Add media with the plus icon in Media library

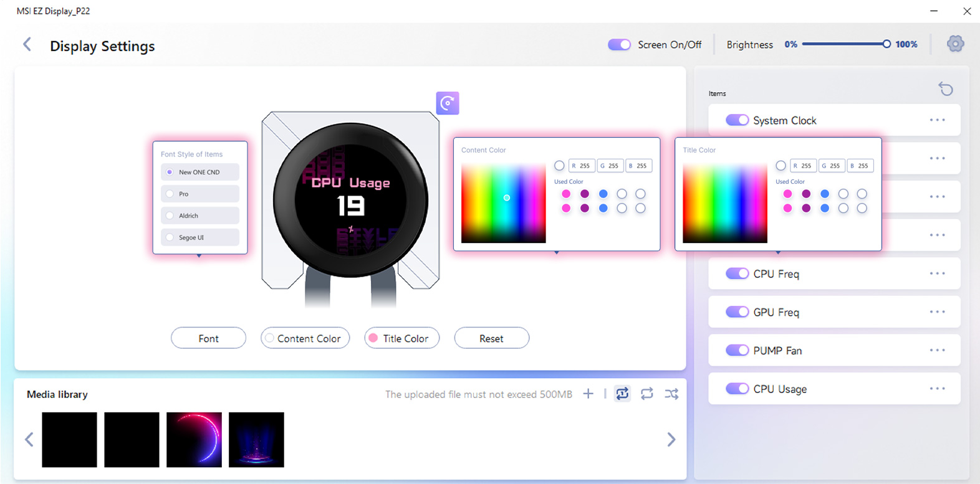click(588, 394)
